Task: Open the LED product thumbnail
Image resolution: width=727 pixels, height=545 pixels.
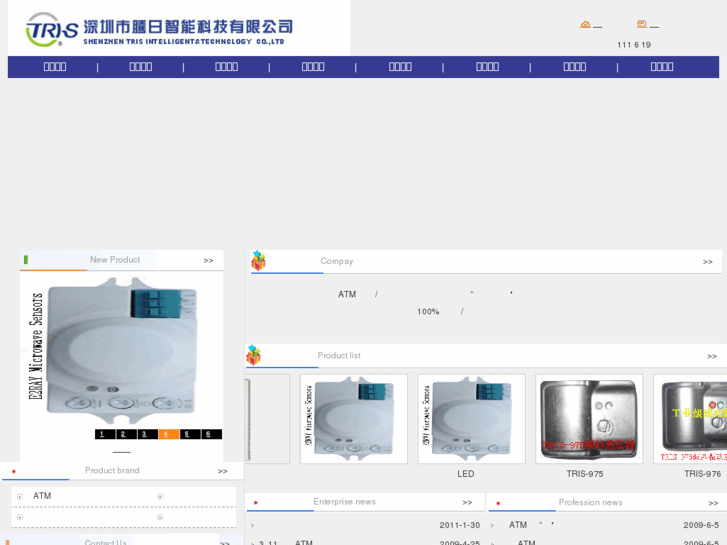Action: coord(472,419)
